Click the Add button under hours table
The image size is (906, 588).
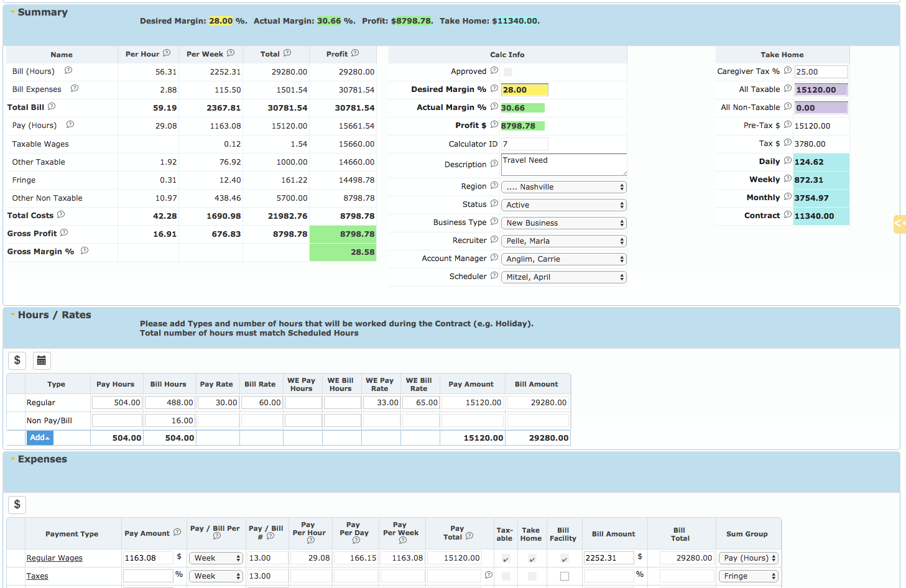[40, 438]
